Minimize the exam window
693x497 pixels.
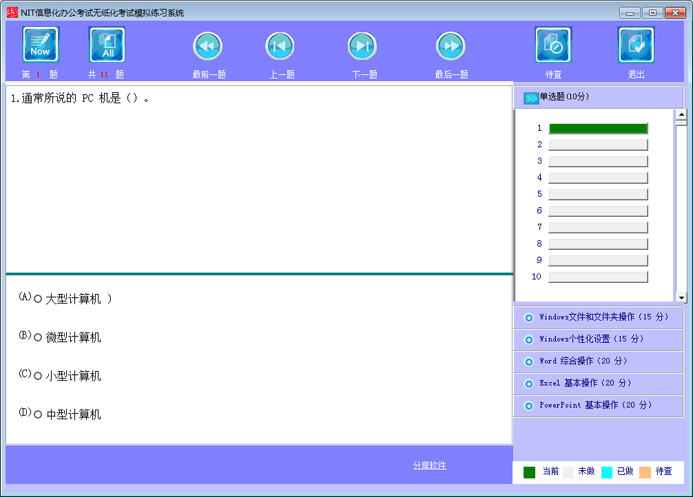(x=630, y=13)
